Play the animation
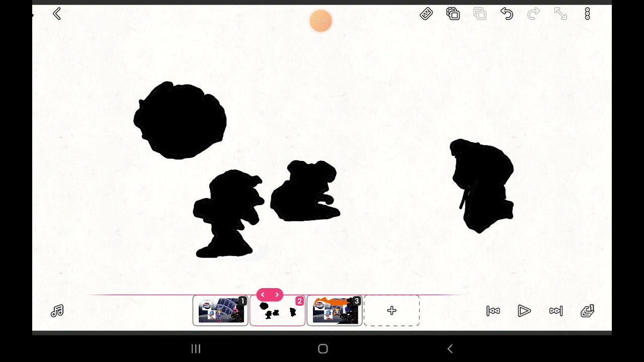644x362 pixels. [x=524, y=311]
